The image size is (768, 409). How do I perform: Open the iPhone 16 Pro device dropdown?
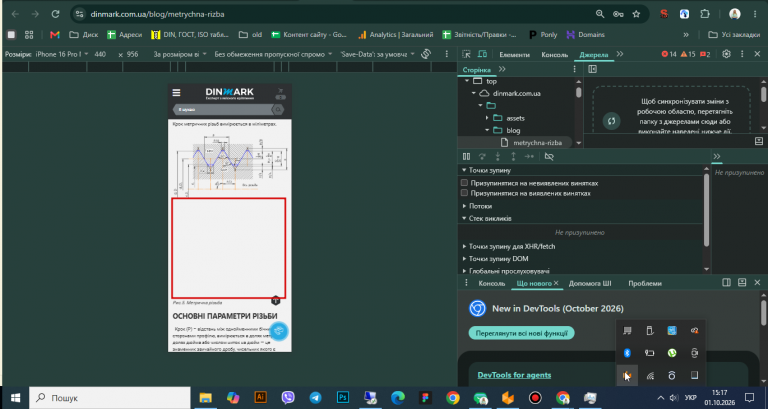coord(62,54)
